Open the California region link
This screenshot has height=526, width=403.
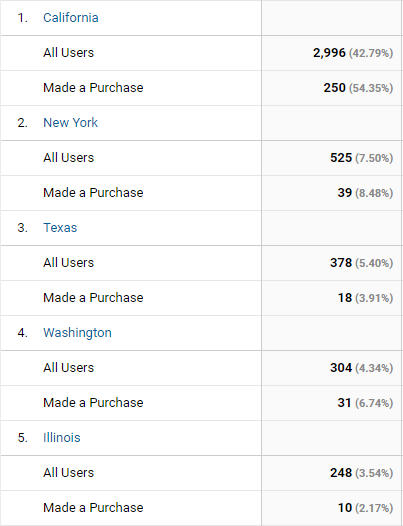pyautogui.click(x=71, y=18)
